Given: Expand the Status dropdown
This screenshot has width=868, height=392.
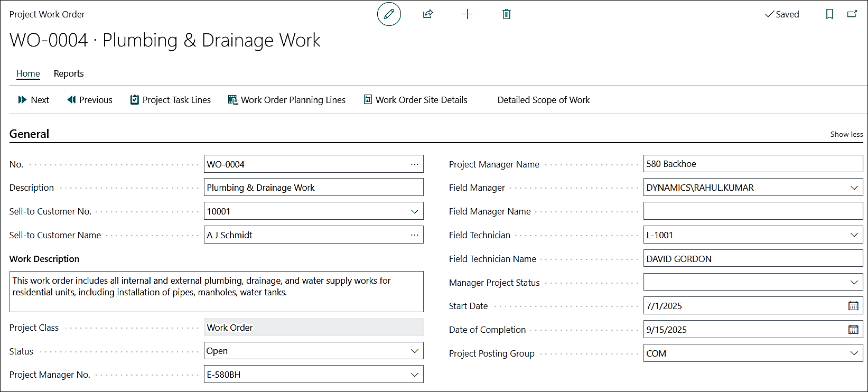Looking at the screenshot, I should point(415,351).
